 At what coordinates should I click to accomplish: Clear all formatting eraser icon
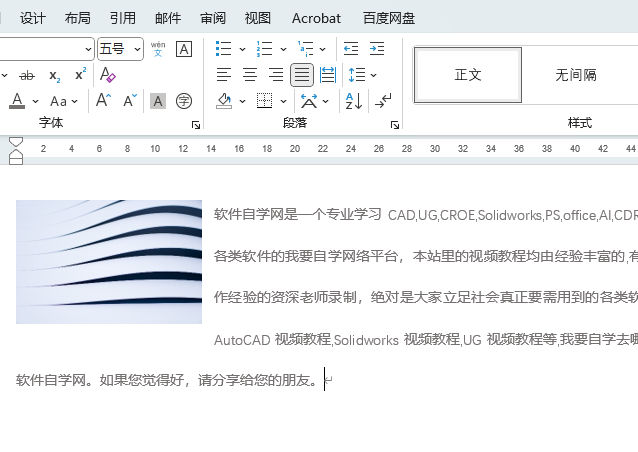pyautogui.click(x=107, y=75)
